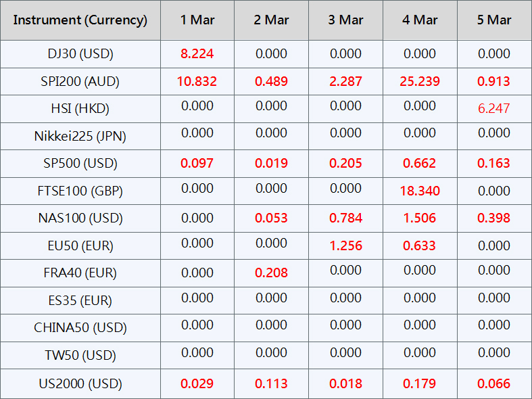
Task: Click the red 8.224 value for DJ30
Action: (197, 53)
